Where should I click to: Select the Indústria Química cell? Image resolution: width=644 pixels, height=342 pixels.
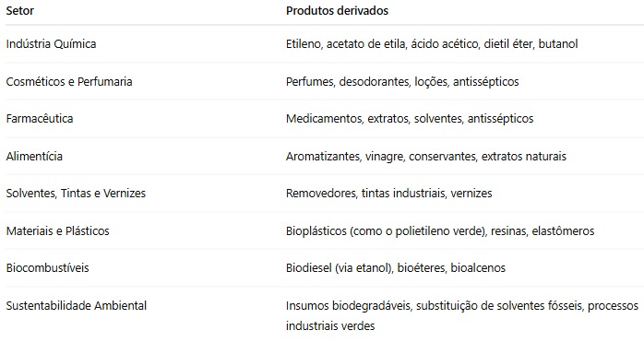pos(51,44)
